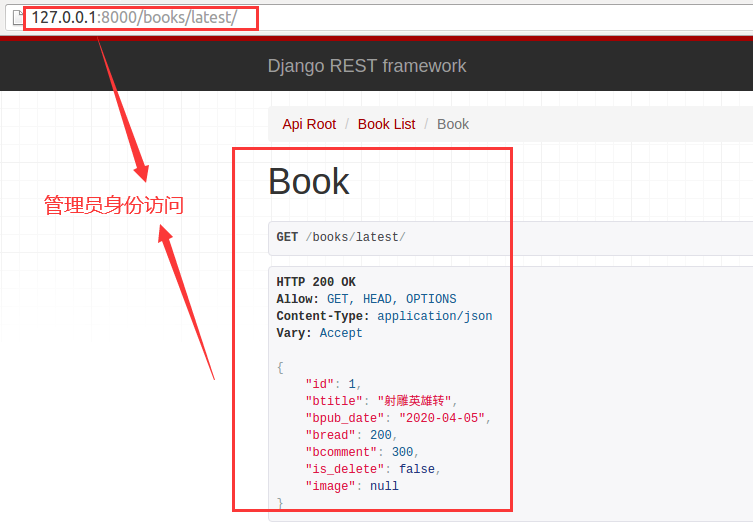Screen dimensions: 753x523
Task: Select the "image": null JSON line
Action: coord(352,487)
